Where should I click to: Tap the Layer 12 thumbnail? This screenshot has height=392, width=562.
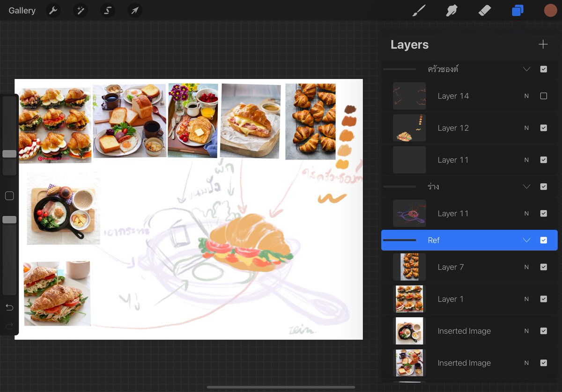409,128
